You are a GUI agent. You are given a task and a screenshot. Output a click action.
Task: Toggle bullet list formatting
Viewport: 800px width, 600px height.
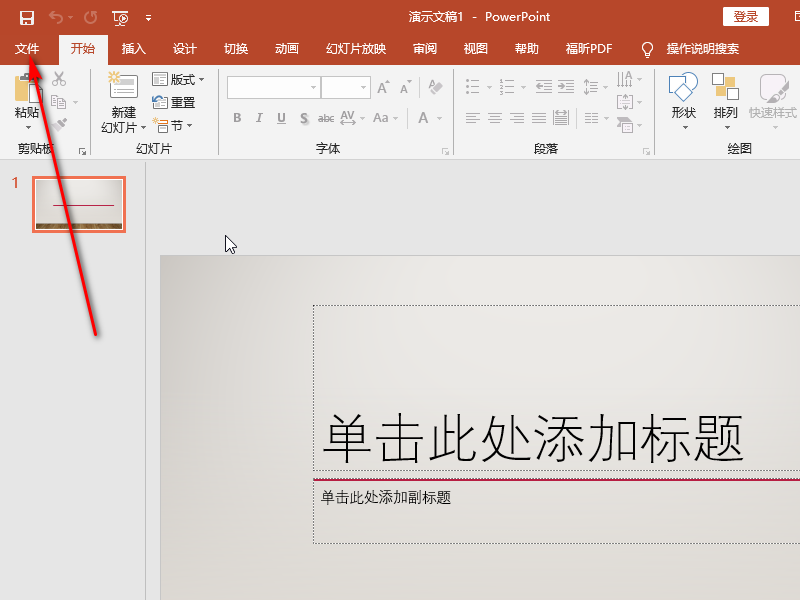point(473,87)
